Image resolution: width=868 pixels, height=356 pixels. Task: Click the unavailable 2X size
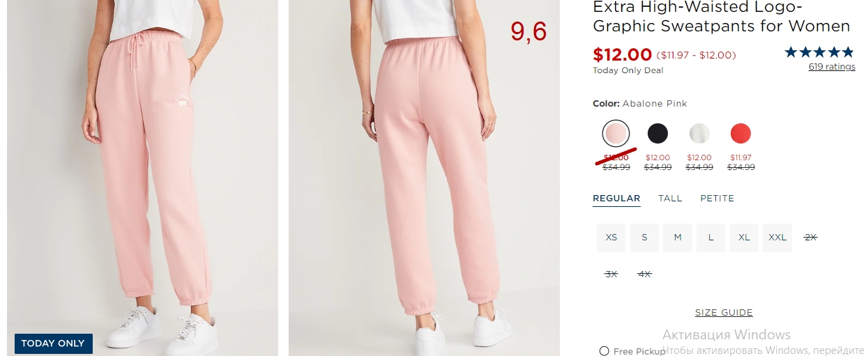click(810, 238)
